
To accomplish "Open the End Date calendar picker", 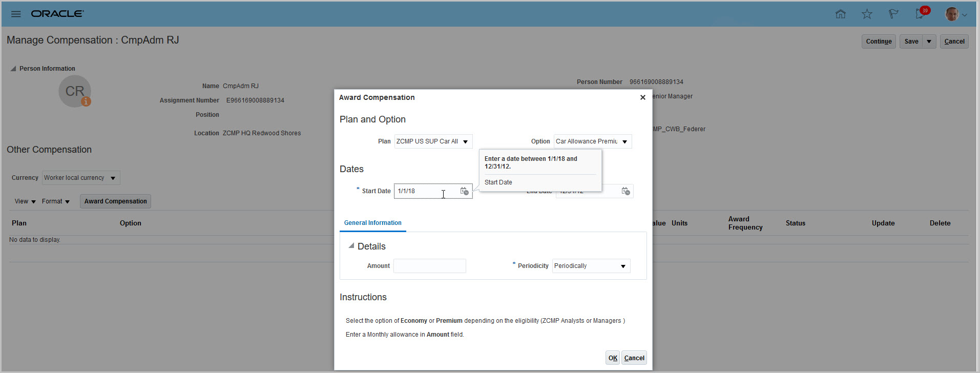I will [x=625, y=191].
